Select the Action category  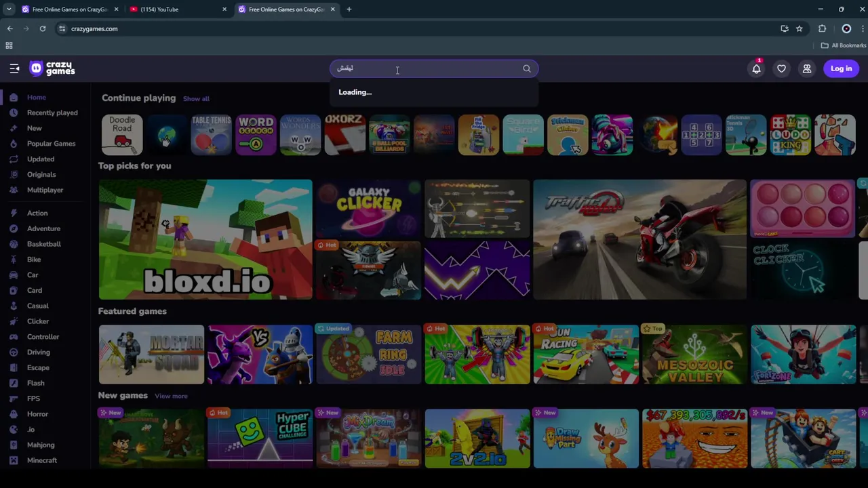tap(37, 213)
